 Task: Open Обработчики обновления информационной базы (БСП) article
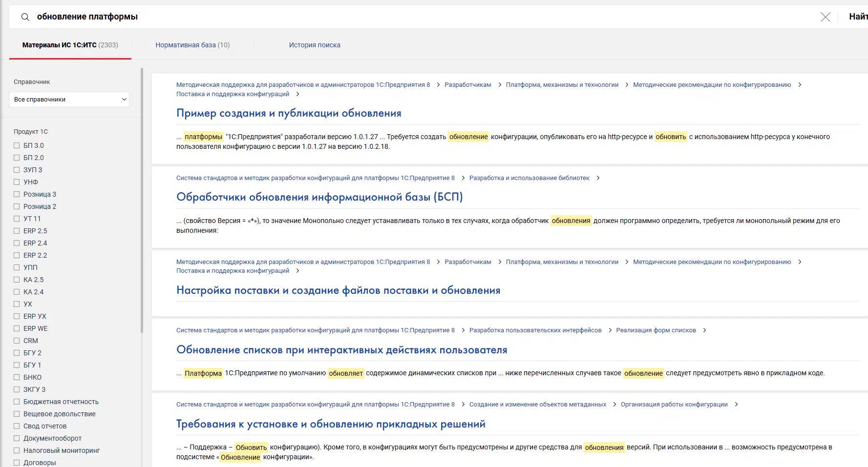[319, 197]
